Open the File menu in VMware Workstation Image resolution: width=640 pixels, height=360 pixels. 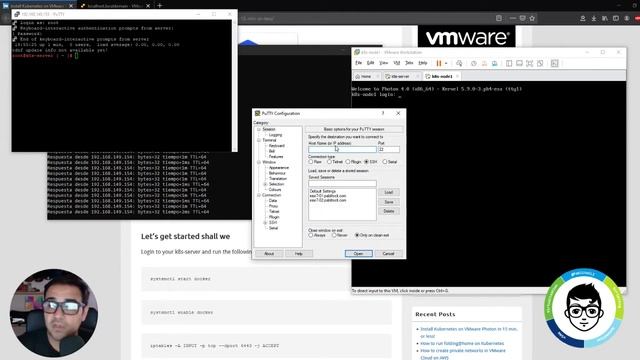point(358,63)
